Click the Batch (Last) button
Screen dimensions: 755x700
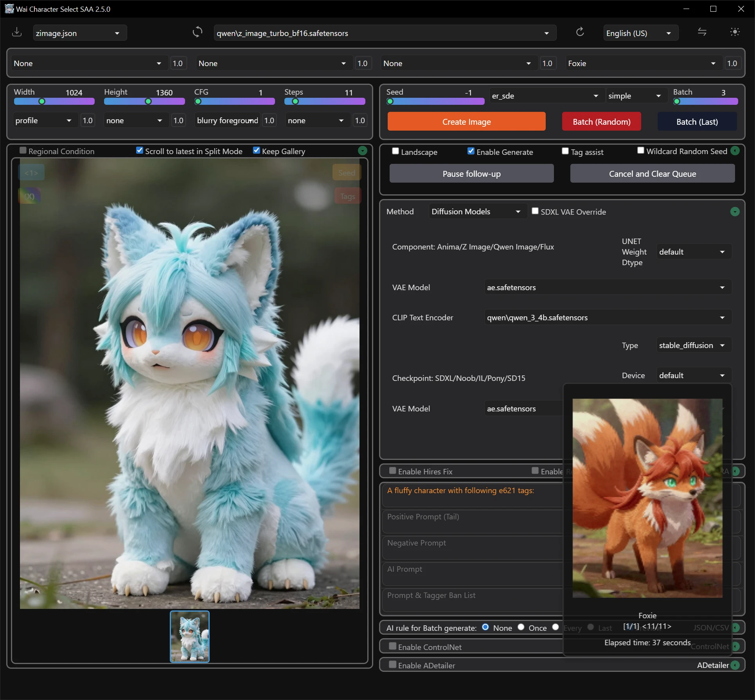[x=697, y=122]
